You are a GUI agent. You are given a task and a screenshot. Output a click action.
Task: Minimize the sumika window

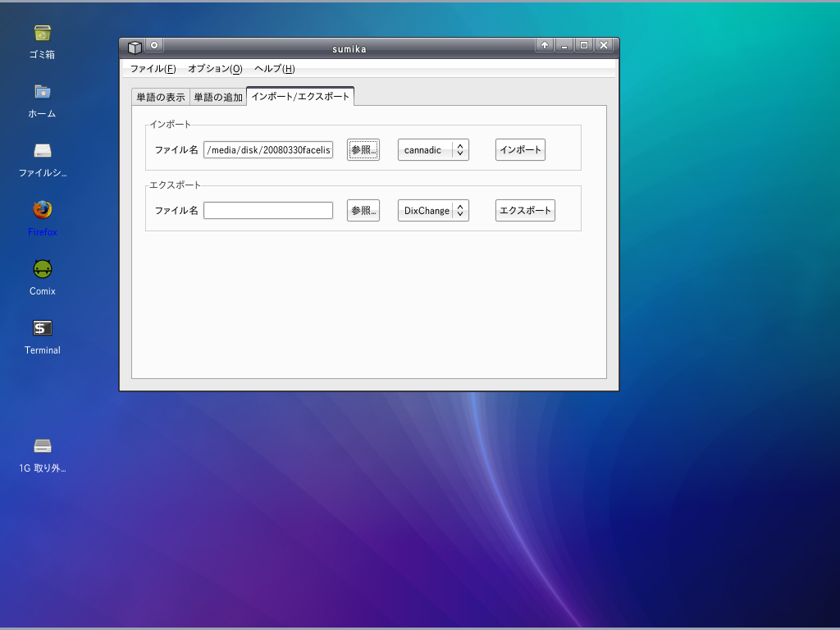tap(564, 45)
